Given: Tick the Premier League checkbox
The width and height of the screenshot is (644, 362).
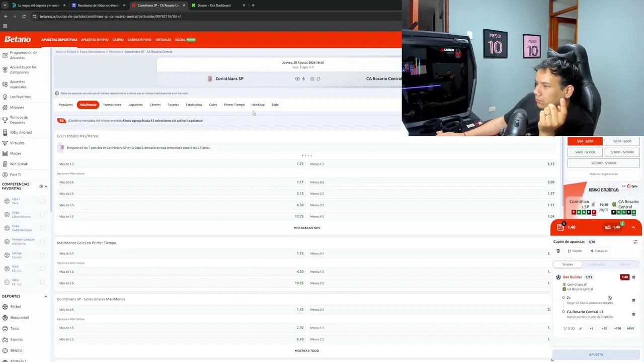Looking at the screenshot, I should pos(42,242).
